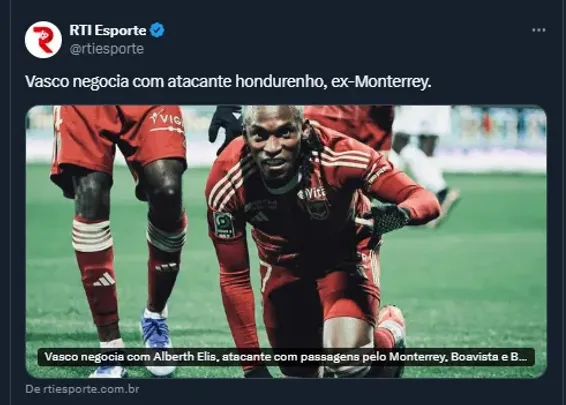
Task: Click the Adidas logo on the red sock
Action: click(x=104, y=280)
